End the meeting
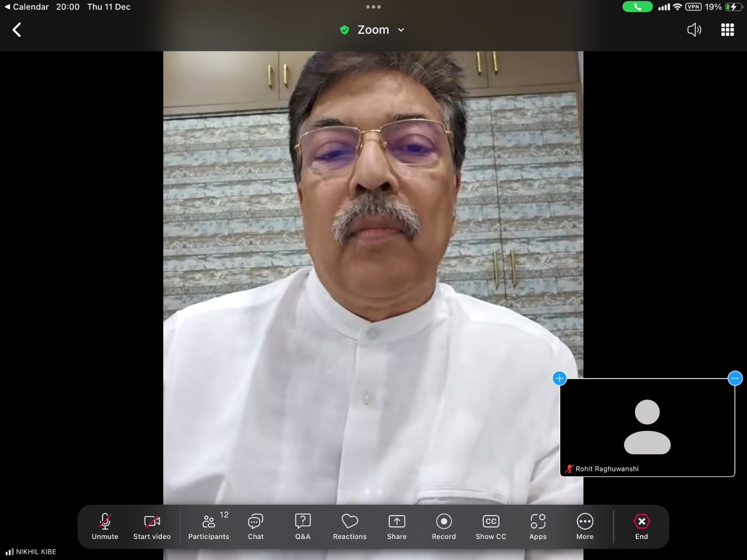747x560 pixels. point(641,526)
